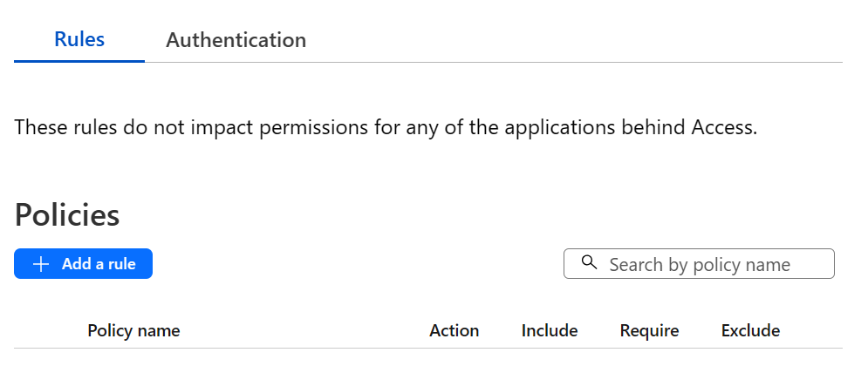
Task: Select the Require column header
Action: tap(649, 331)
